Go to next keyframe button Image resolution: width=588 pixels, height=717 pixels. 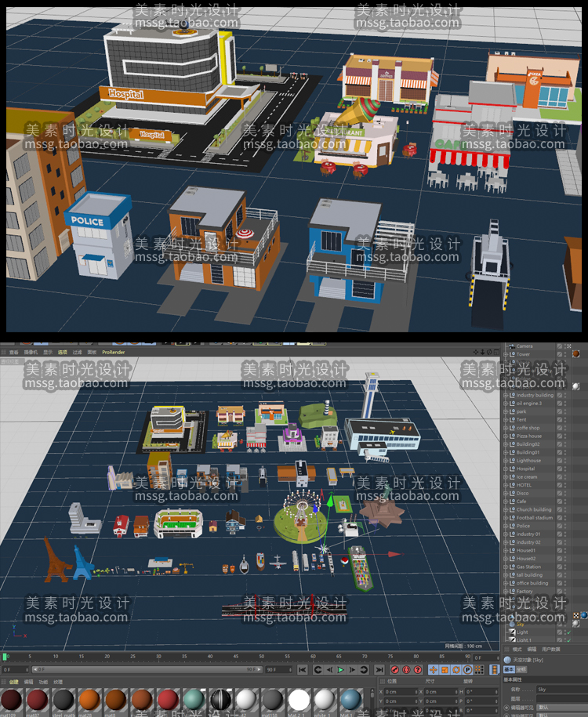[364, 669]
